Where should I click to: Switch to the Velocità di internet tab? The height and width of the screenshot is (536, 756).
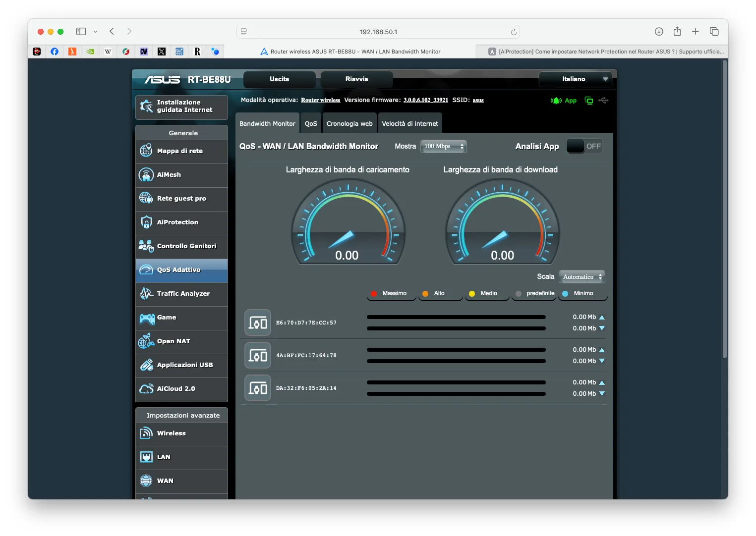(x=410, y=124)
